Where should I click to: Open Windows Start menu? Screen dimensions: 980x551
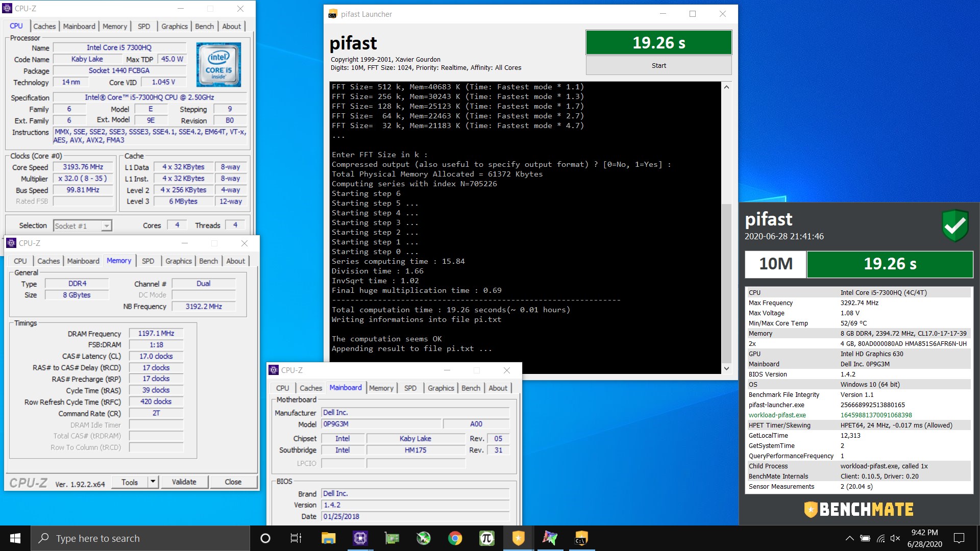15,538
